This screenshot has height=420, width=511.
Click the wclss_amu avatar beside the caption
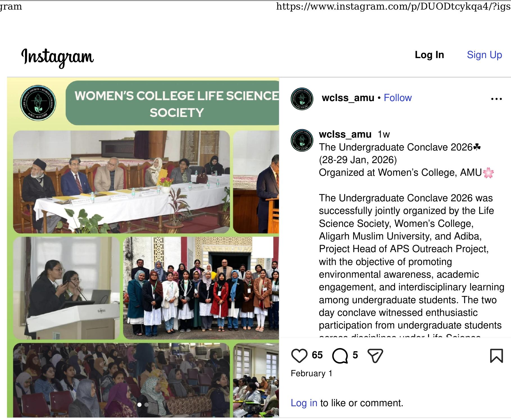302,140
